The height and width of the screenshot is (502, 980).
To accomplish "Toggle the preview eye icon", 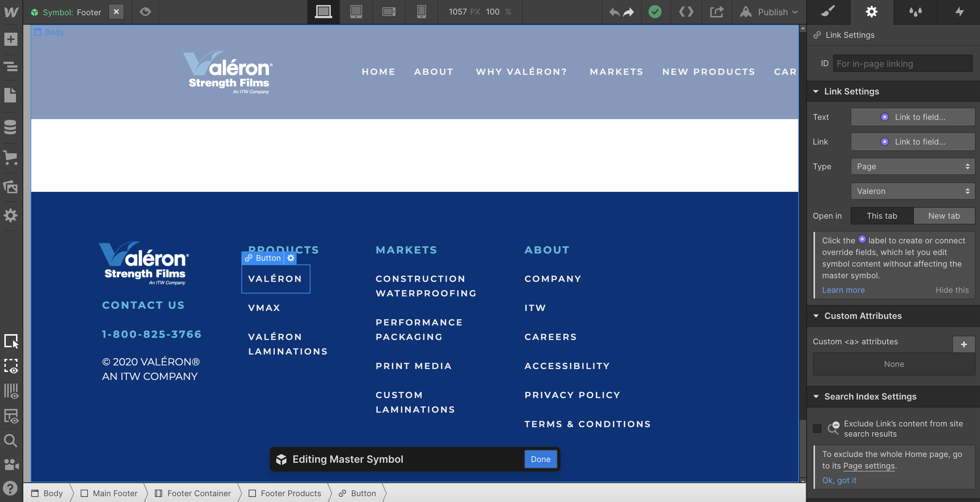I will click(145, 12).
